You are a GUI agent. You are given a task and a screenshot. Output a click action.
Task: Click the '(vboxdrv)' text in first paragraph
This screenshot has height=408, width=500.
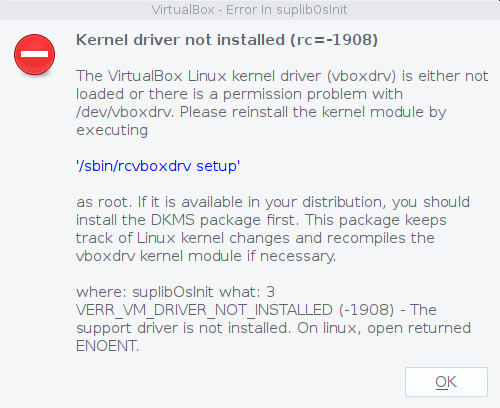361,76
